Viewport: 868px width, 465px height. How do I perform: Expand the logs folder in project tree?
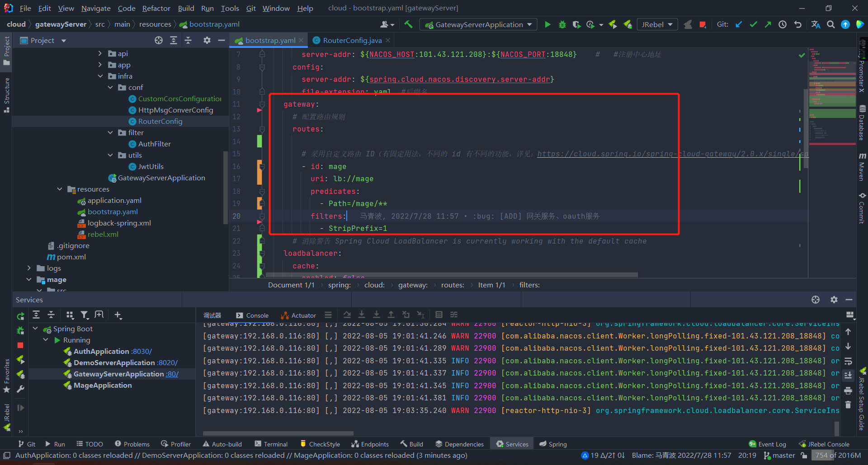29,268
